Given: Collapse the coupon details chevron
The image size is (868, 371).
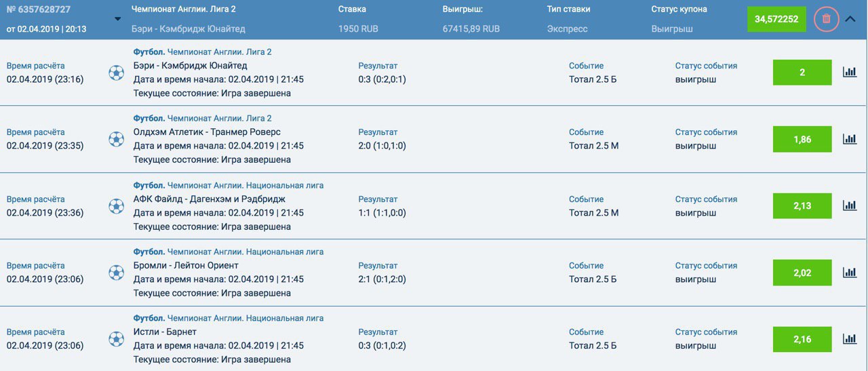Looking at the screenshot, I should pyautogui.click(x=850, y=19).
